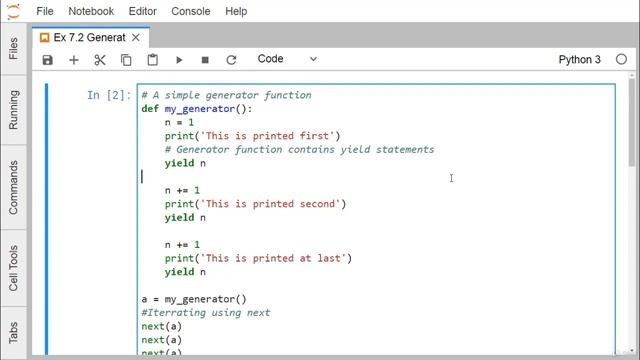Click the 'This is printed first' string
Viewport: 640px width, 360px height.
click(267, 136)
